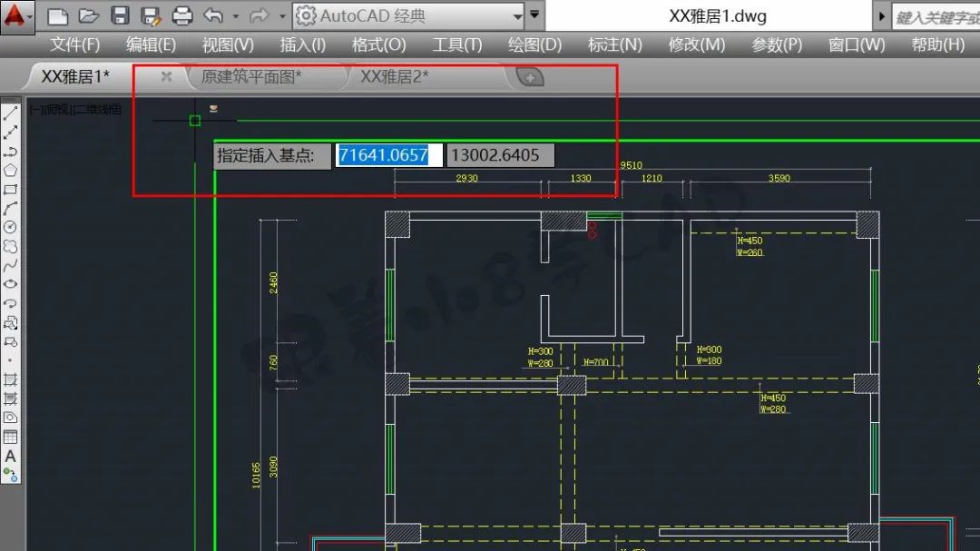Select the Ellipse Arc tool
980x551 pixels.
11,303
